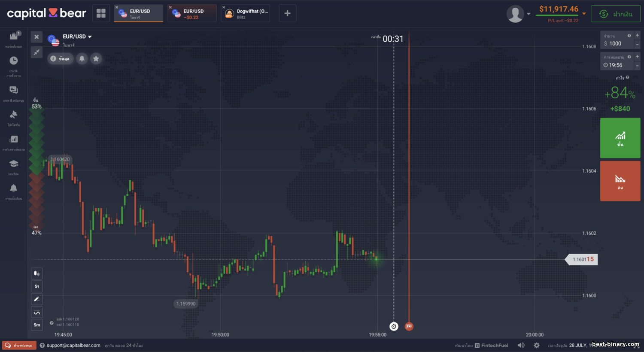Mute sound using the speaker icon
644x352 pixels.
[521, 345]
